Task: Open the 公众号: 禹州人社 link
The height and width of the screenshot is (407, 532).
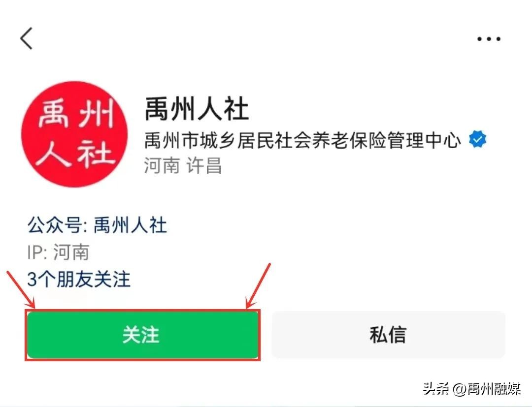Action: [x=97, y=225]
